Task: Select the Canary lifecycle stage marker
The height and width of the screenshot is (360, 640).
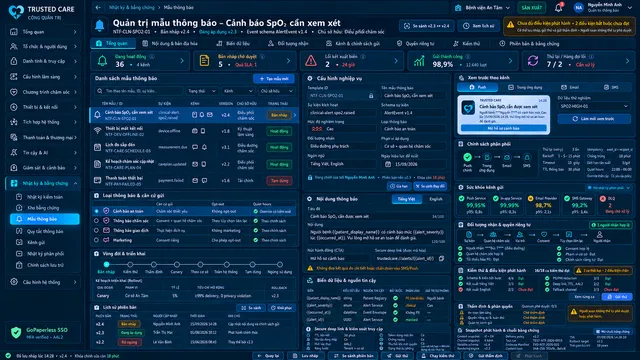Action: coord(176,264)
